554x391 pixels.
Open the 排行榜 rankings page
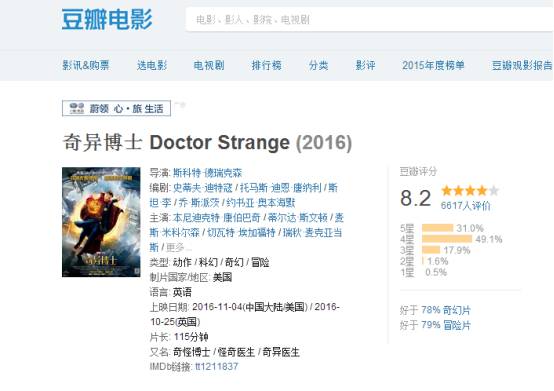266,65
